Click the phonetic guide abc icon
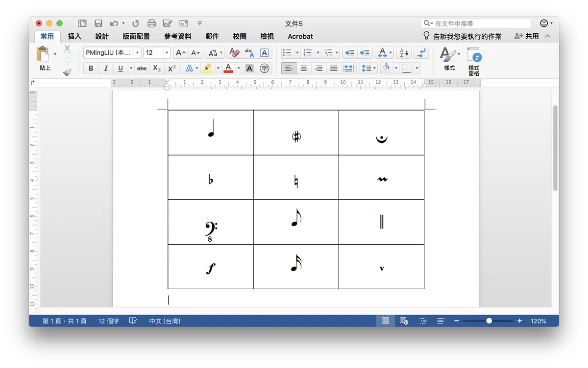 (249, 53)
